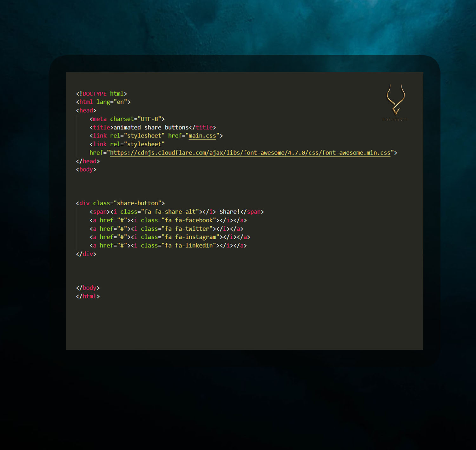Screen dimensions: 476x450
Task: Click the div class share-button line
Action: [120, 203]
